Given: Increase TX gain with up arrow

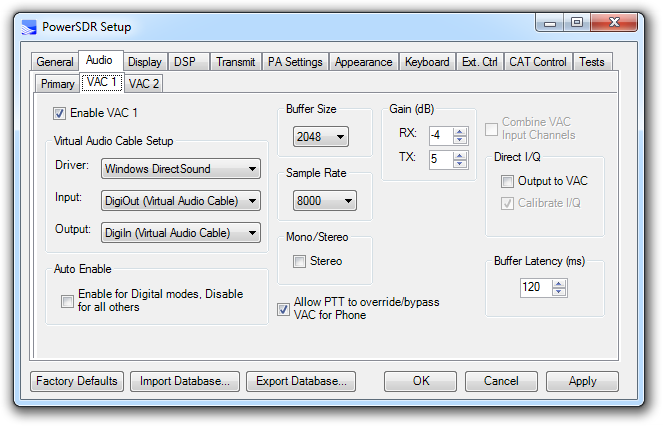Looking at the screenshot, I should [x=460, y=156].
